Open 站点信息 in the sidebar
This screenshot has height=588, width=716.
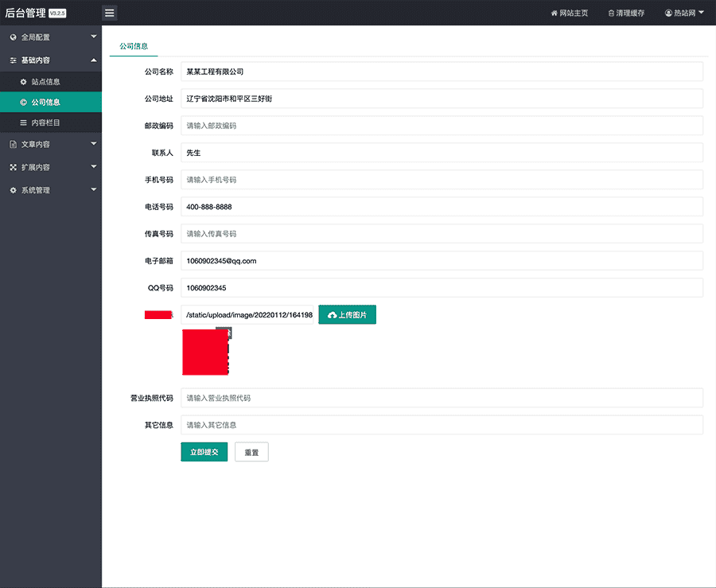point(51,82)
